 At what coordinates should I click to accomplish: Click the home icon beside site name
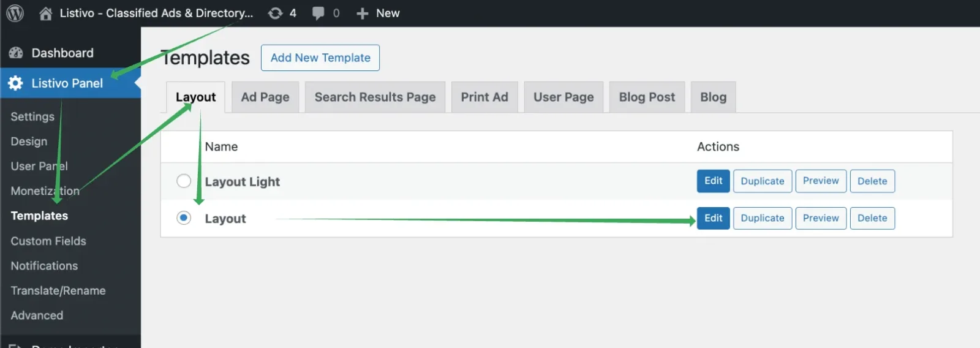(x=45, y=13)
